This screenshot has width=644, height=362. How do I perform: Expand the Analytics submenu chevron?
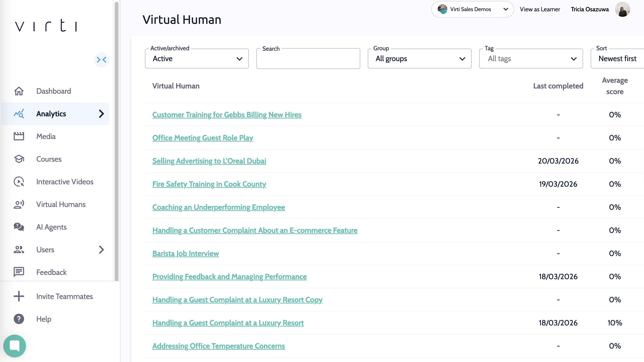(x=101, y=114)
